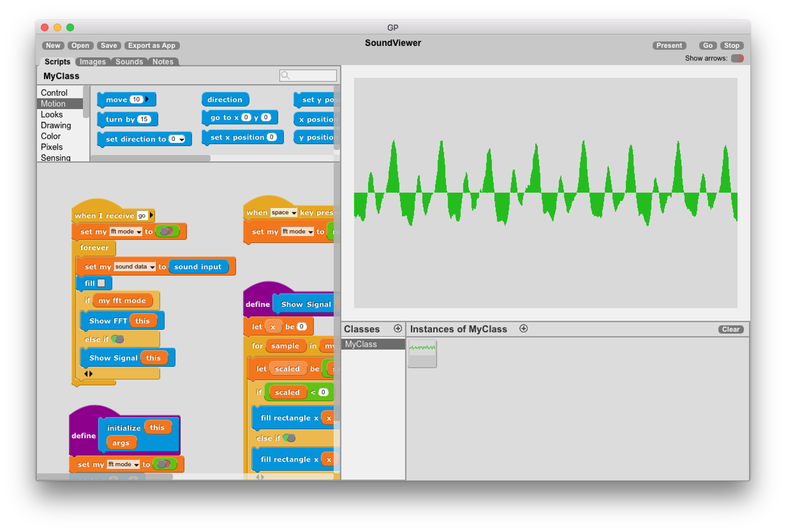786x532 pixels.
Task: Select the Motion block category
Action: click(60, 103)
